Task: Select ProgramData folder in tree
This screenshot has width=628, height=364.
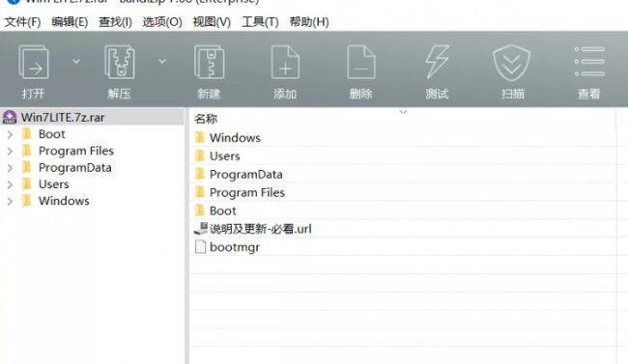Action: [75, 167]
